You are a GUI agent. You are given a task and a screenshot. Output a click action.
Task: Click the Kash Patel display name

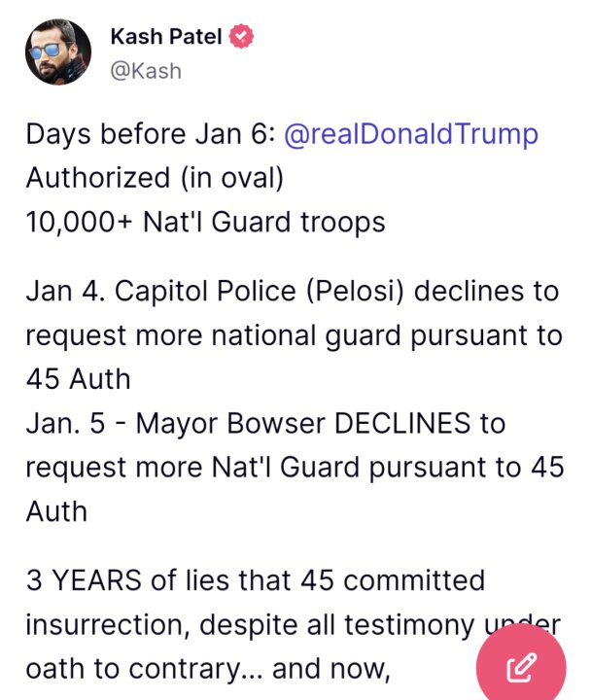click(166, 37)
